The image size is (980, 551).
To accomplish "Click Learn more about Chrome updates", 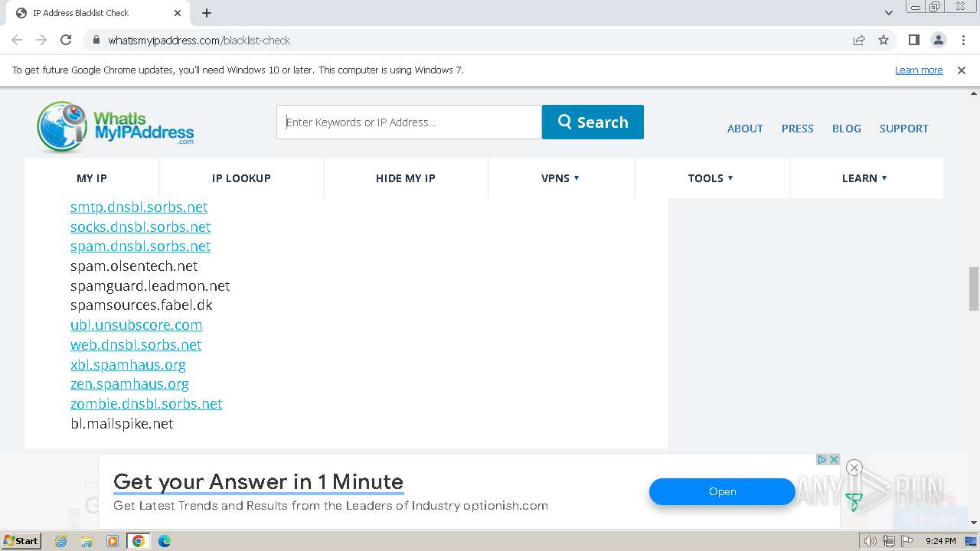I will (919, 70).
